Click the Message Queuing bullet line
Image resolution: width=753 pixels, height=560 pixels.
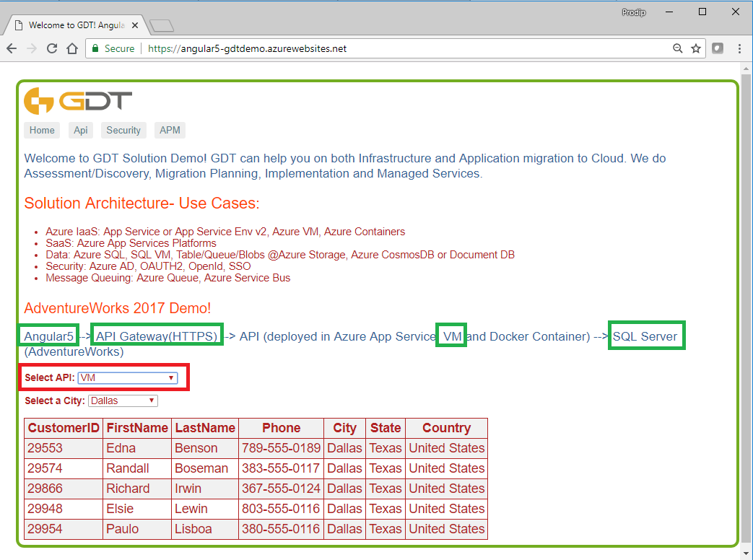[x=168, y=278]
